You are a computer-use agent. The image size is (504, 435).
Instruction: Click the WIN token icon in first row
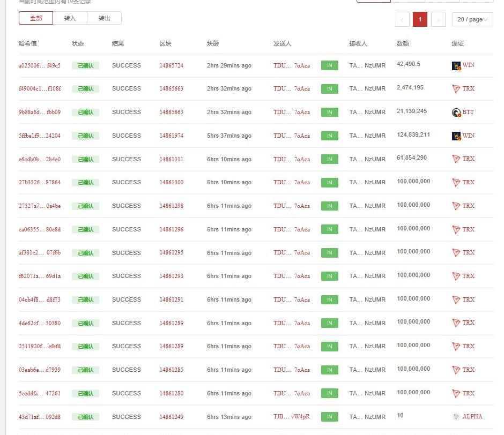(456, 66)
